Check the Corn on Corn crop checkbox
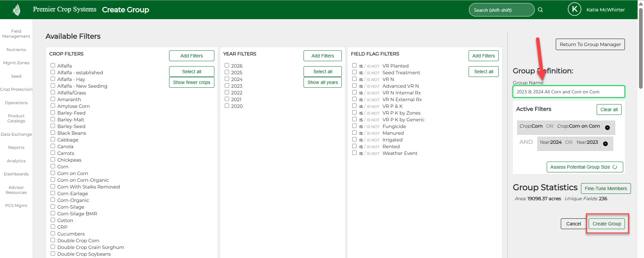This screenshot has height=258, width=644. [x=53, y=173]
